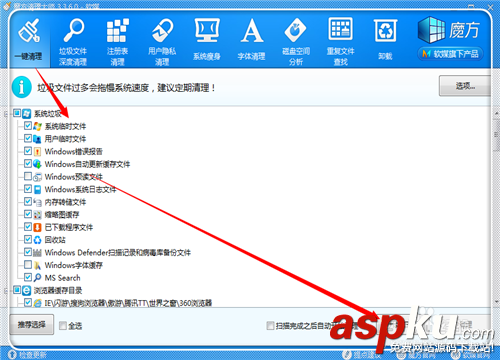Open 重复文件查找 duplicate file finder
This screenshot has width=500, height=360.
pos(340,42)
